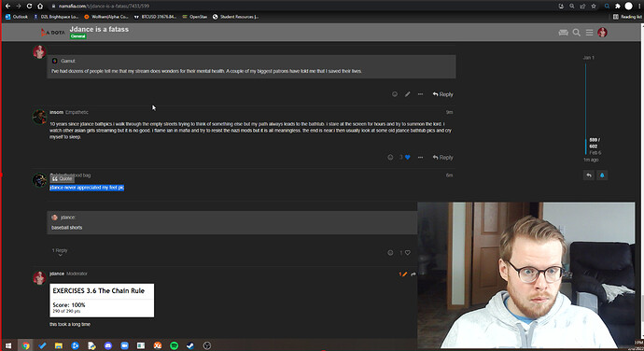Click the timeline scroller at 599 / 602
This screenshot has width=644, height=351.
pyautogui.click(x=594, y=146)
